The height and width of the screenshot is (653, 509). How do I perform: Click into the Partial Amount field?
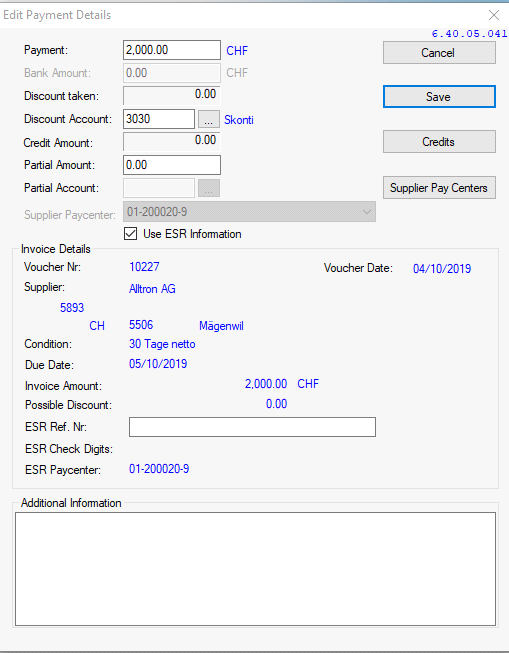tap(172, 165)
